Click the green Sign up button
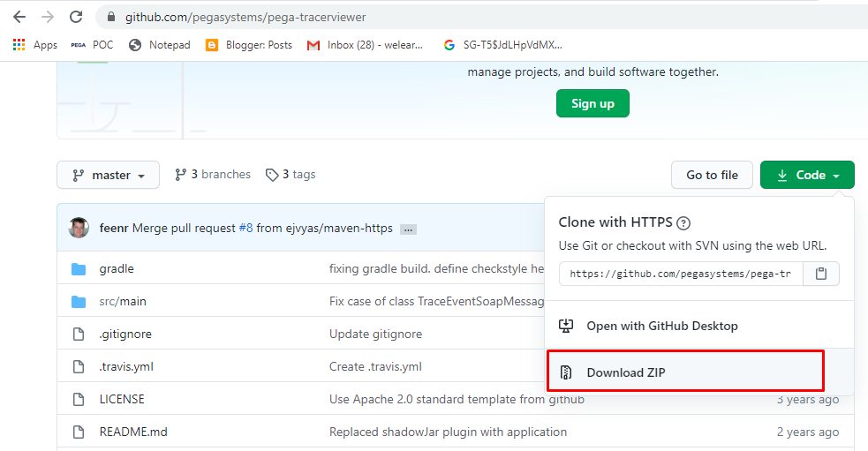 (593, 103)
